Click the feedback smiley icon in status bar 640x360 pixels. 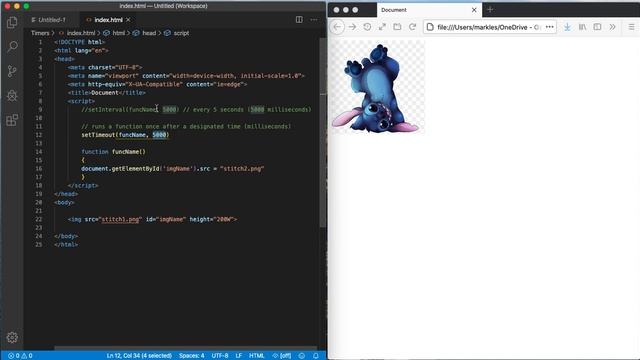[x=302, y=356]
